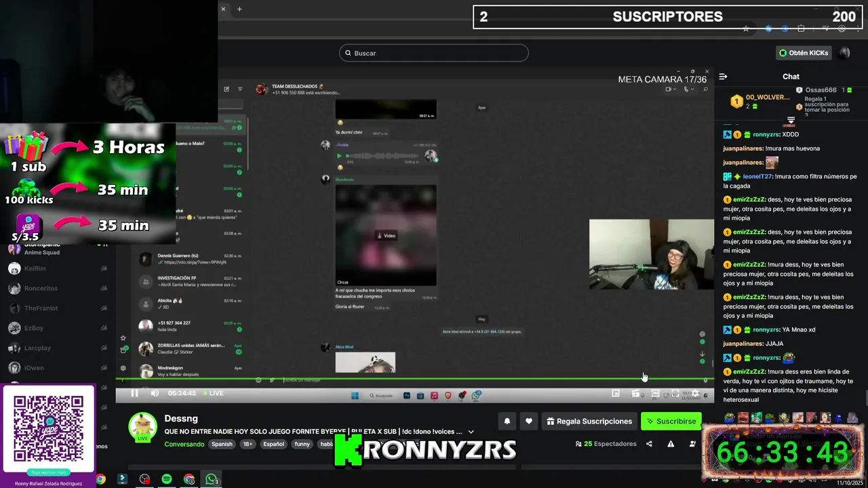Open 00_WOLVER top gifter entry
The height and width of the screenshot is (488, 868).
point(759,101)
